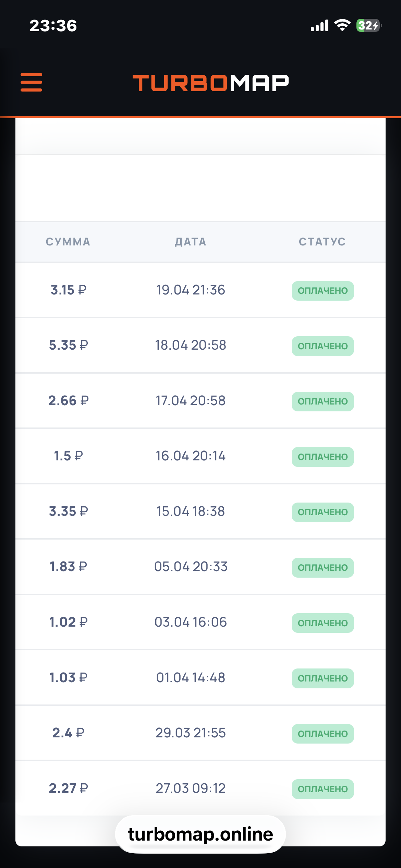Click ОПЛАЧЕНО badge for 27.03 payment
Image resolution: width=401 pixels, height=868 pixels.
click(x=323, y=789)
